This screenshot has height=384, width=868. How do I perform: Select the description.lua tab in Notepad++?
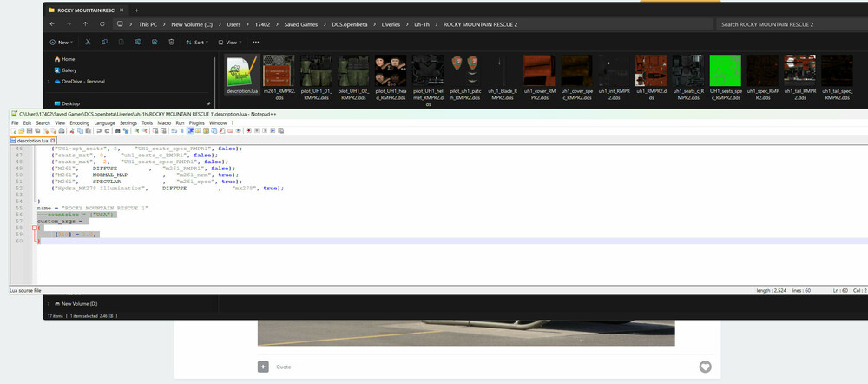coord(33,141)
